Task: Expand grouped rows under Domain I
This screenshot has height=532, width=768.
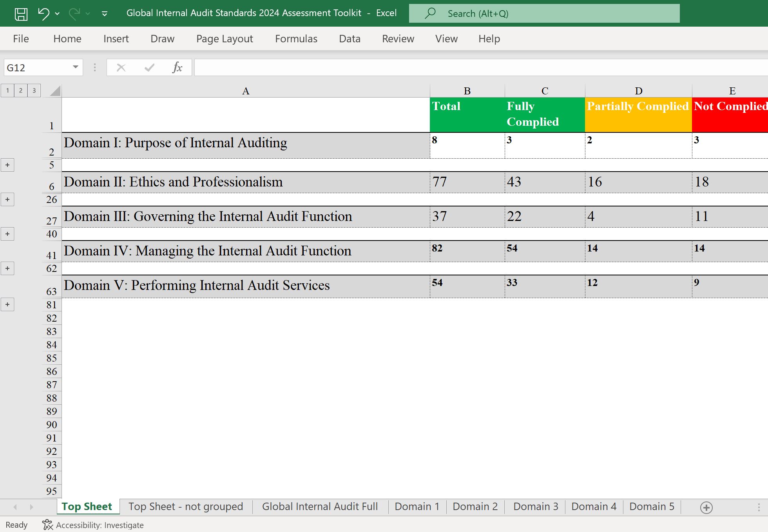Action: click(7, 165)
